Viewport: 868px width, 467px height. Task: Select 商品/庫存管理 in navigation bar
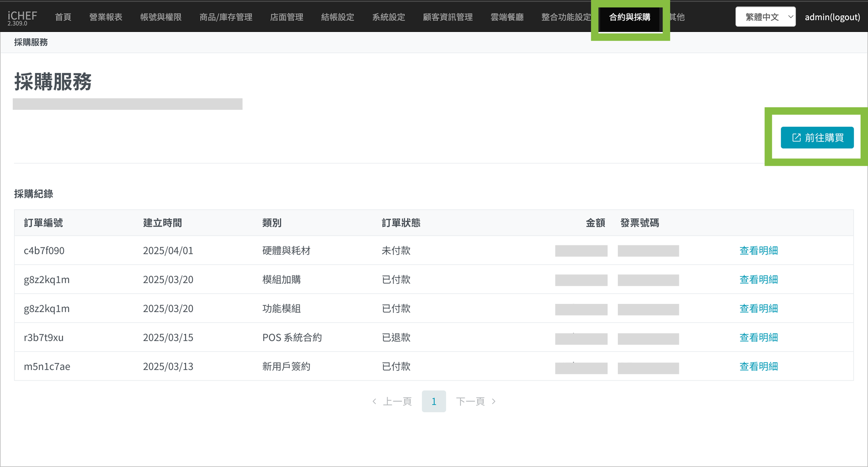(225, 17)
